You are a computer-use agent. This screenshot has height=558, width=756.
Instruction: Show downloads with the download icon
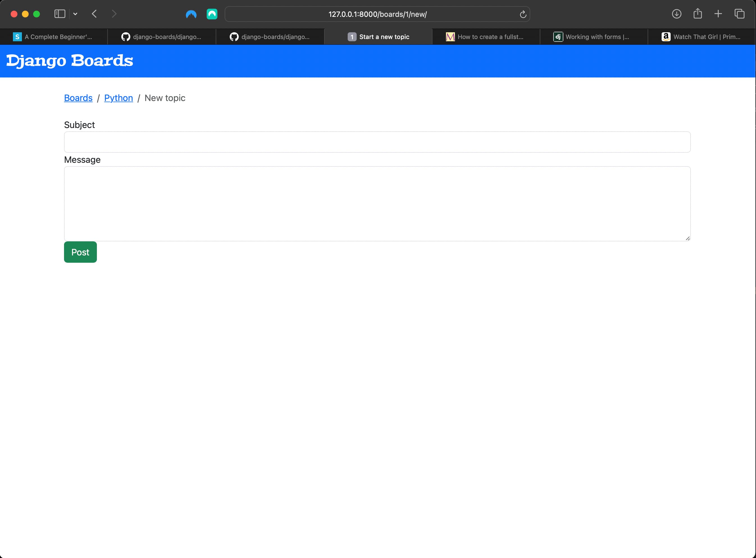click(677, 14)
